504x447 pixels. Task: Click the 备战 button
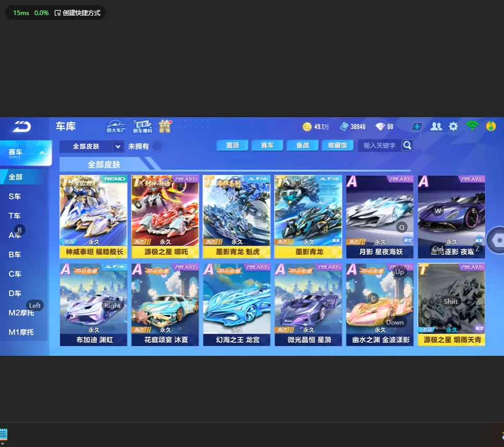tap(302, 145)
